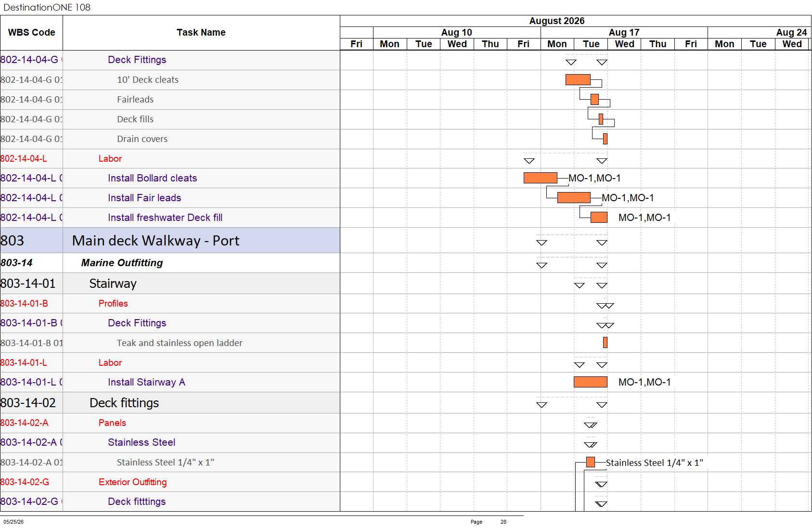Click the Task Name column header
Screen dimensions: 812x528
pyautogui.click(x=201, y=32)
